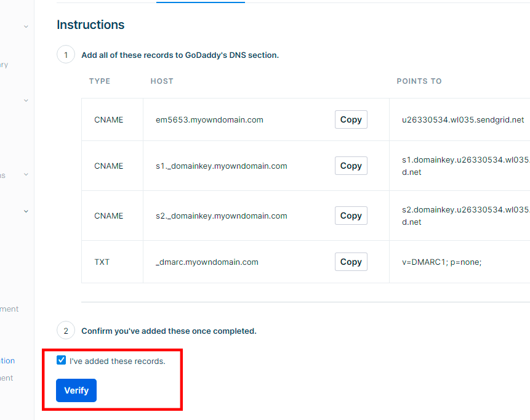Click the blue Verify button
The height and width of the screenshot is (420, 530).
[x=76, y=390]
